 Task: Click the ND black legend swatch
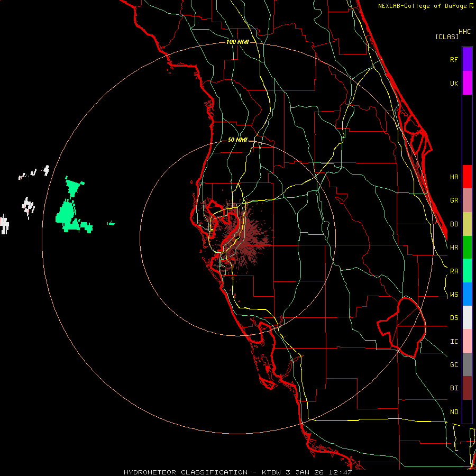[x=467, y=411]
